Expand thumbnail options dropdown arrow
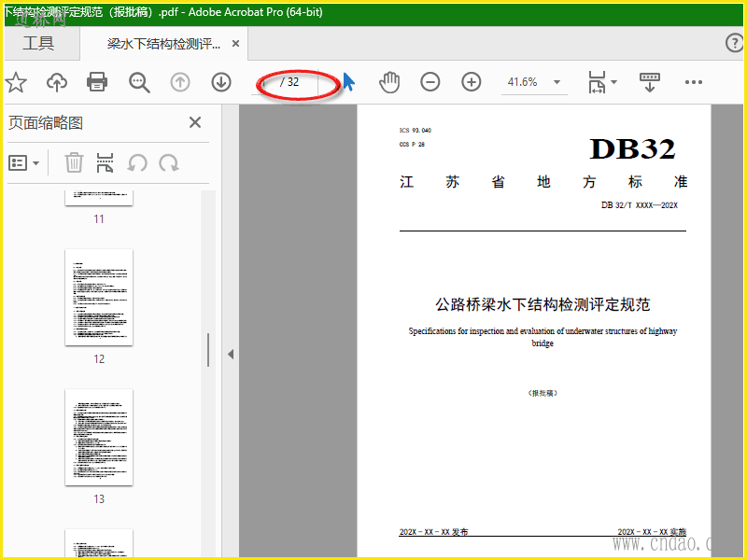This screenshot has width=747, height=560. [x=35, y=163]
